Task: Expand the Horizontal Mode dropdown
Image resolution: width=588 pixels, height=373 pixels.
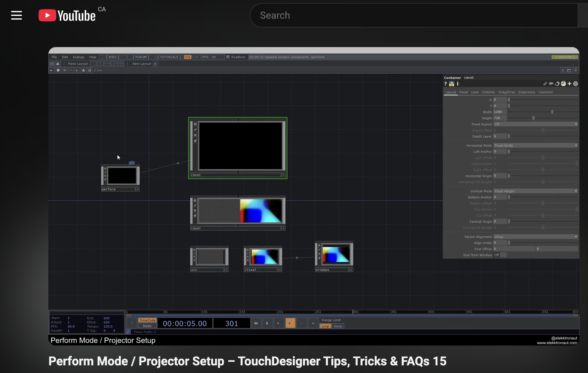Action: pos(536,146)
